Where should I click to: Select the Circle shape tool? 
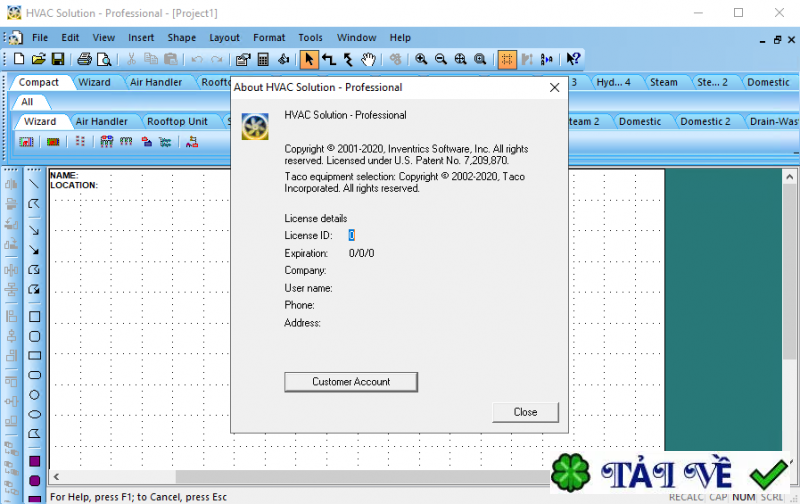[x=34, y=395]
